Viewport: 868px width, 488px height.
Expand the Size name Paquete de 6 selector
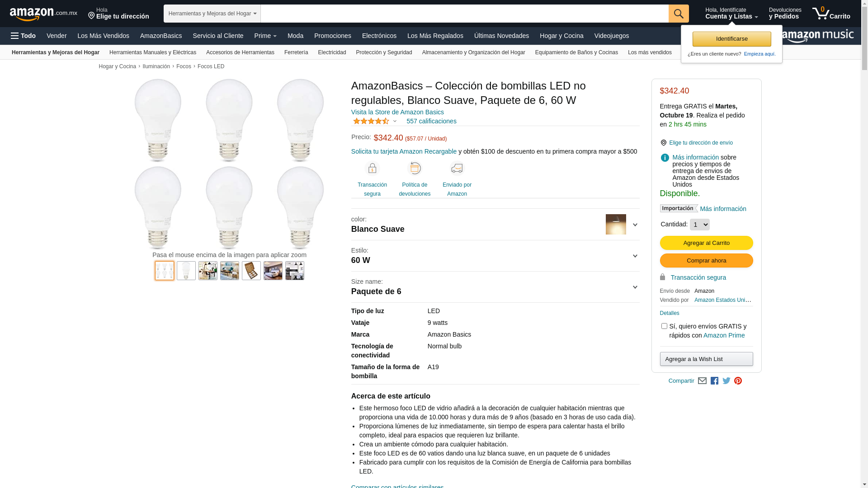[x=635, y=287]
